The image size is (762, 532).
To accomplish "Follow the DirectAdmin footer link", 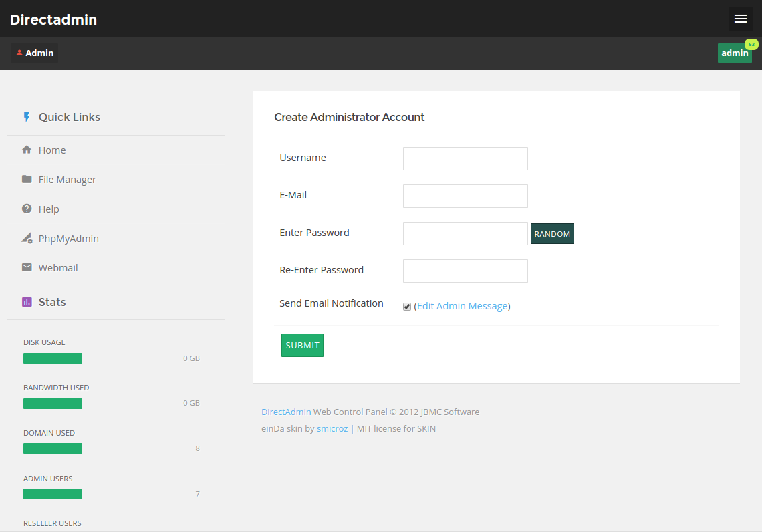I will (286, 412).
